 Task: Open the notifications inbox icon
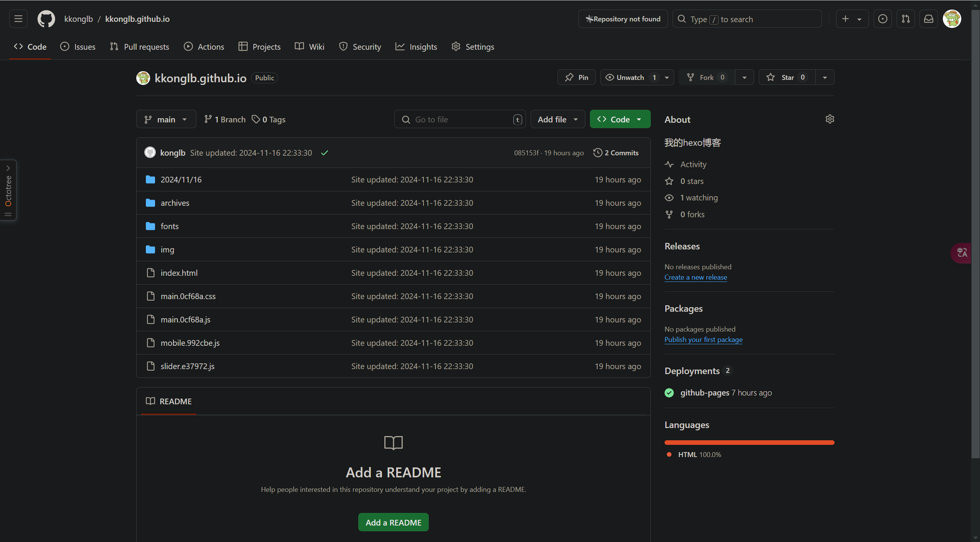(x=929, y=19)
